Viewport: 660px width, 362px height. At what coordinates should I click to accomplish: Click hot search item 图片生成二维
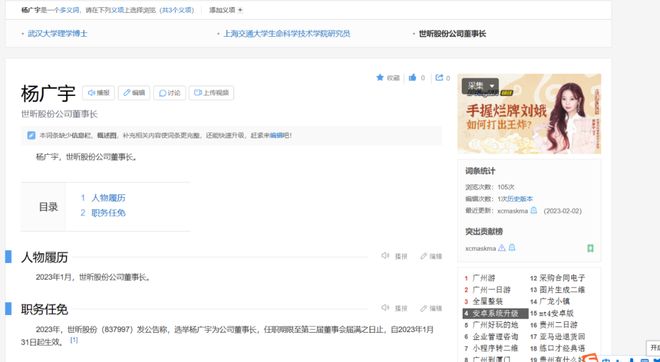(x=562, y=290)
